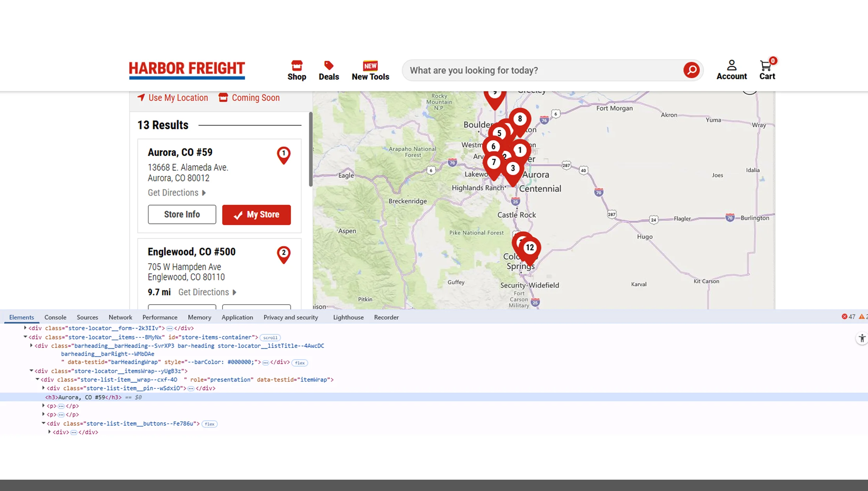Click the store results list scrollbar
The image size is (868, 491).
(x=311, y=149)
